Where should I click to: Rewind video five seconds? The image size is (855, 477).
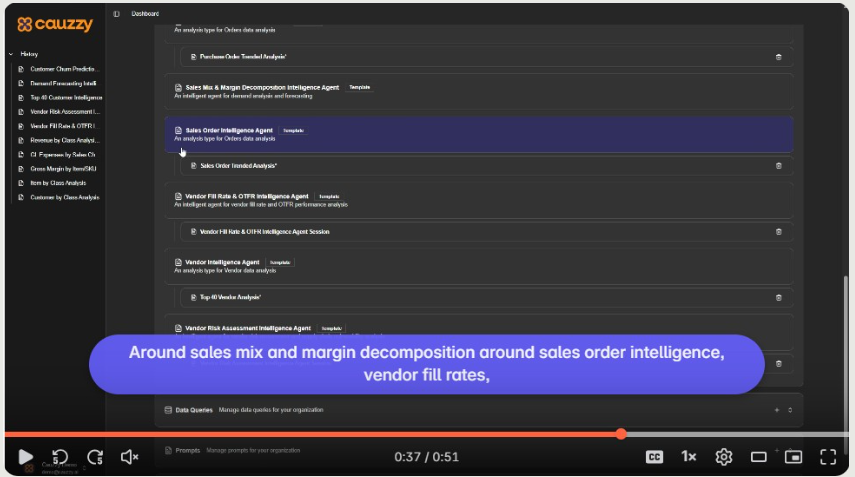60,457
